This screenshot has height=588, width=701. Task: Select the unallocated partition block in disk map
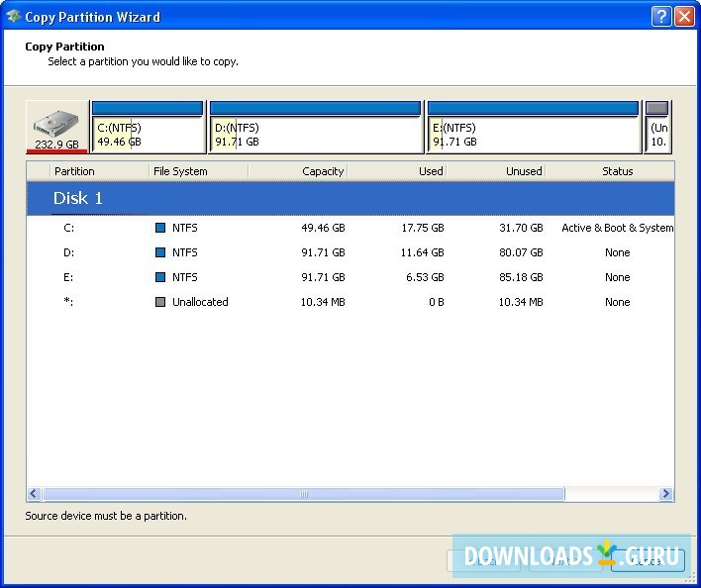tap(657, 128)
